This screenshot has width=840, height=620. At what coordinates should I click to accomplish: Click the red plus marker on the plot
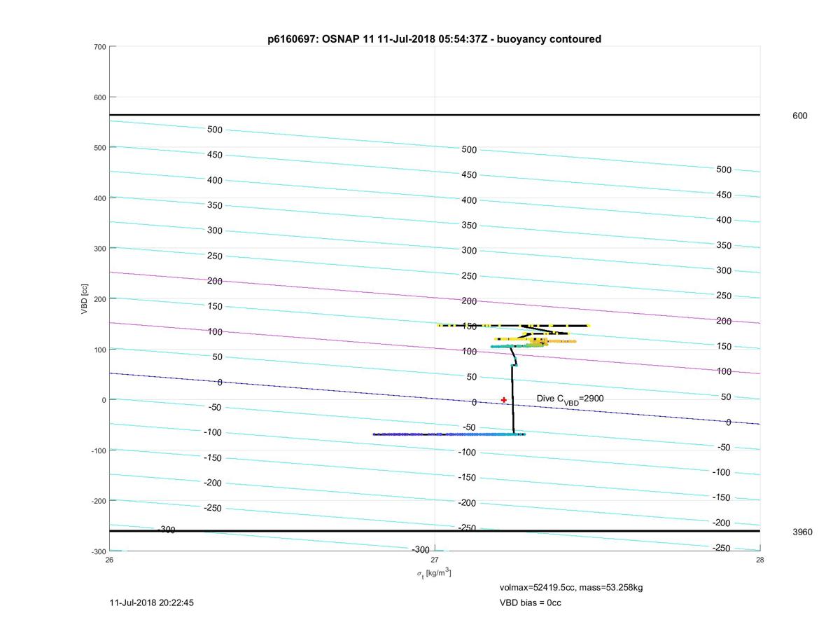click(x=504, y=400)
